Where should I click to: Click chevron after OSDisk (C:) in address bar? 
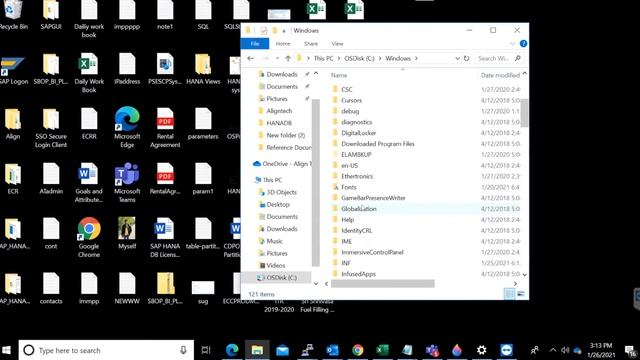click(x=380, y=58)
